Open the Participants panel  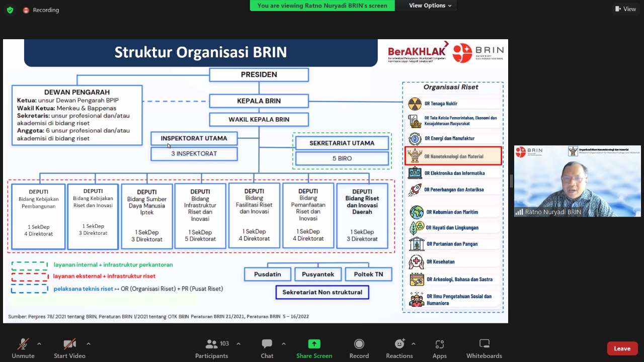(x=212, y=348)
